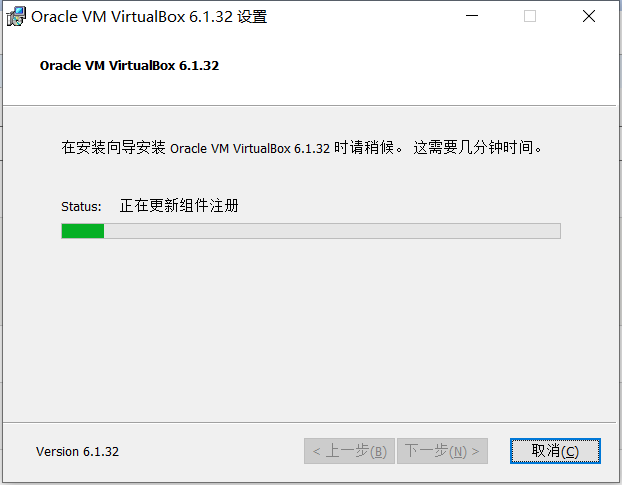Click the green filled part of progress bar

click(x=83, y=231)
